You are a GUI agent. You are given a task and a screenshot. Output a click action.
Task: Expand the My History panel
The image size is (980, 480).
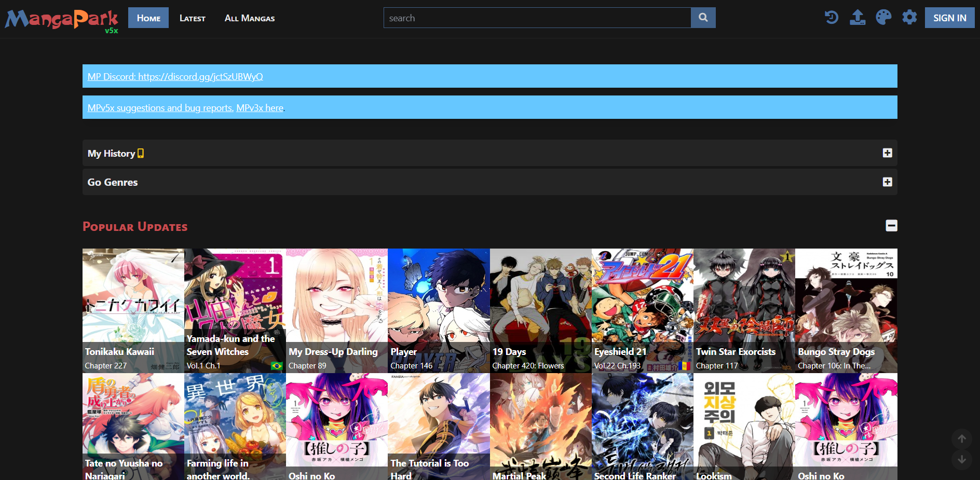tap(887, 153)
